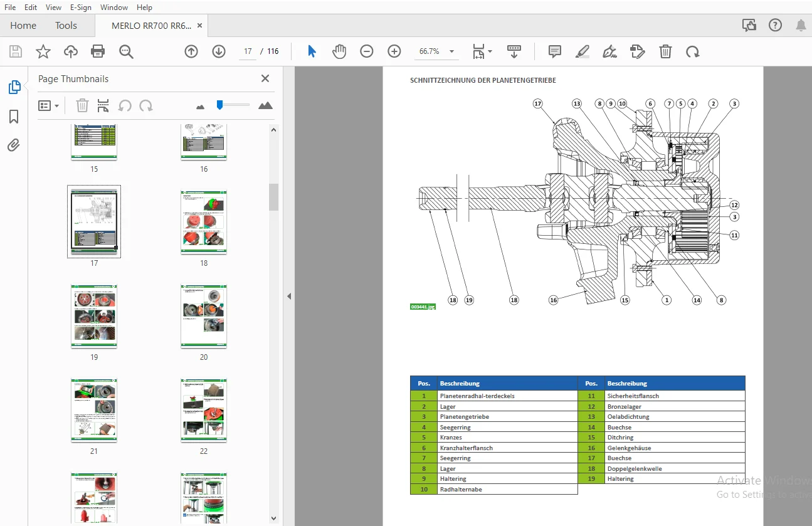The width and height of the screenshot is (812, 526).
Task: Reduce thumbnail size with small mountain icon
Action: pyautogui.click(x=201, y=107)
